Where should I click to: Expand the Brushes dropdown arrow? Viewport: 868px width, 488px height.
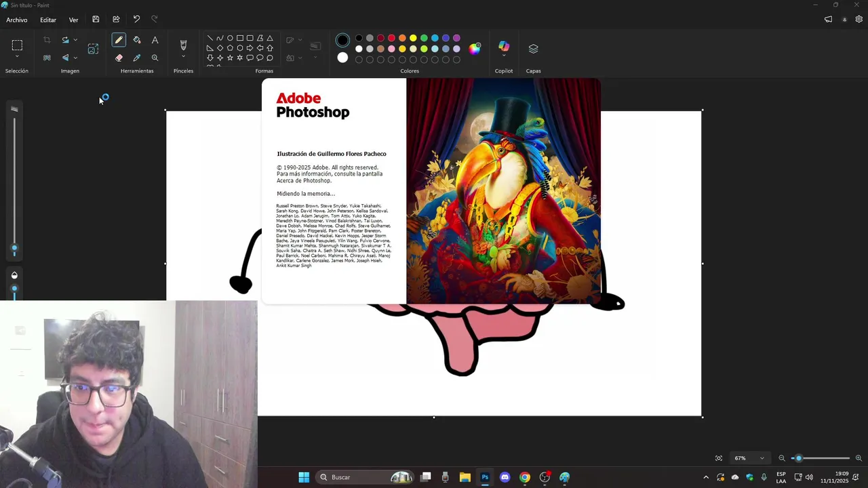pos(183,57)
